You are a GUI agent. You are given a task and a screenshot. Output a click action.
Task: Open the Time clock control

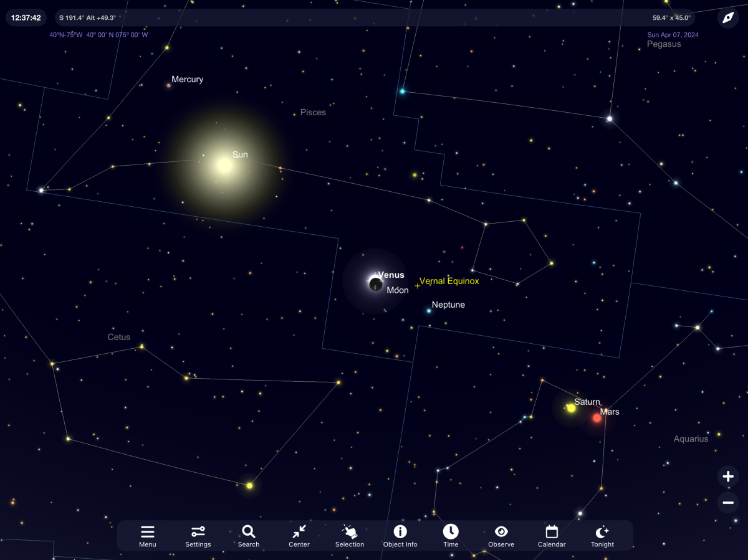pos(451,536)
